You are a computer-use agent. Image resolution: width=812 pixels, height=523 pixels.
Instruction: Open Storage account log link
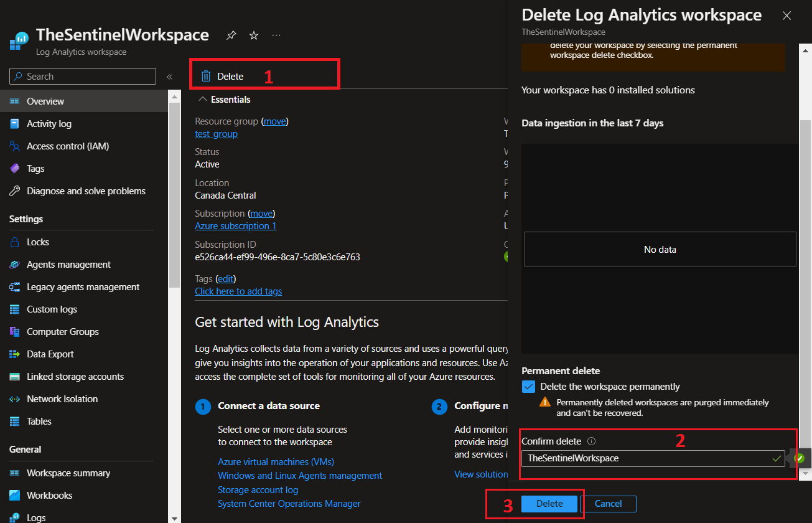(x=258, y=490)
